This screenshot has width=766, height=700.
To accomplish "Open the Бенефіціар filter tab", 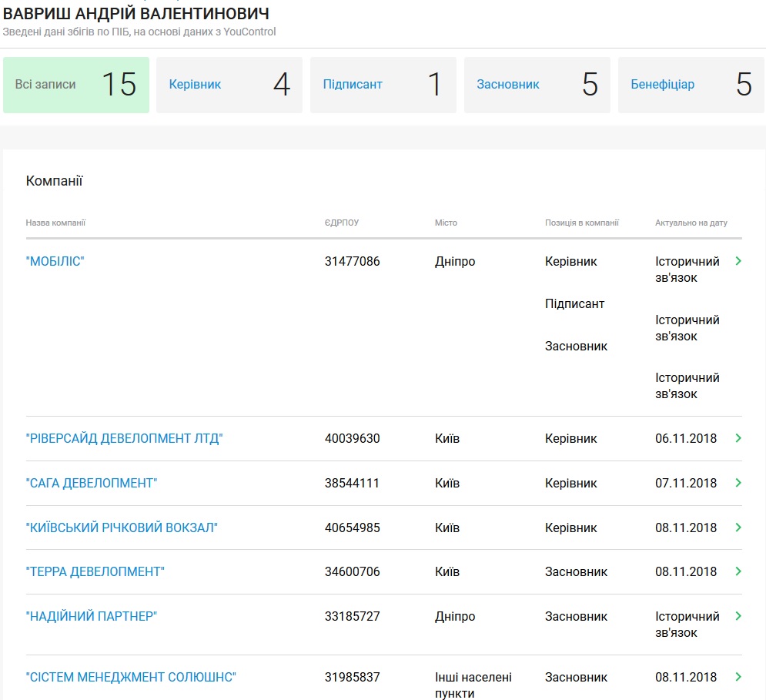I will tap(691, 85).
